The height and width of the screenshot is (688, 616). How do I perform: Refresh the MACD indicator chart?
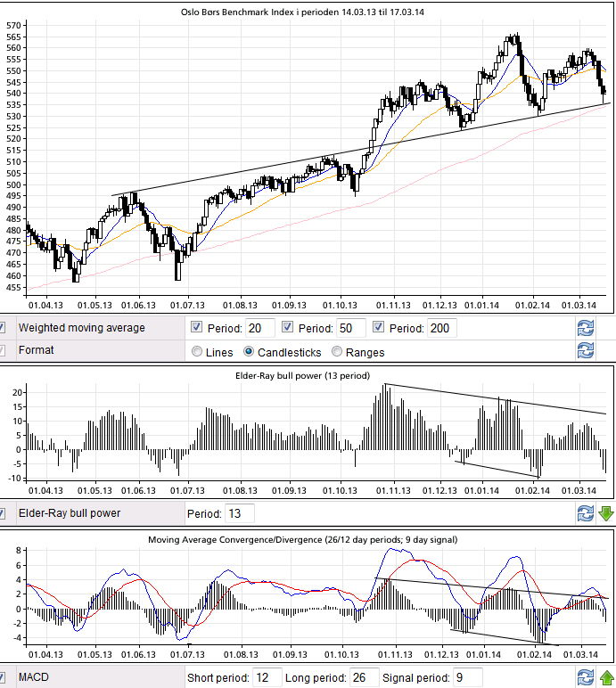click(x=585, y=678)
